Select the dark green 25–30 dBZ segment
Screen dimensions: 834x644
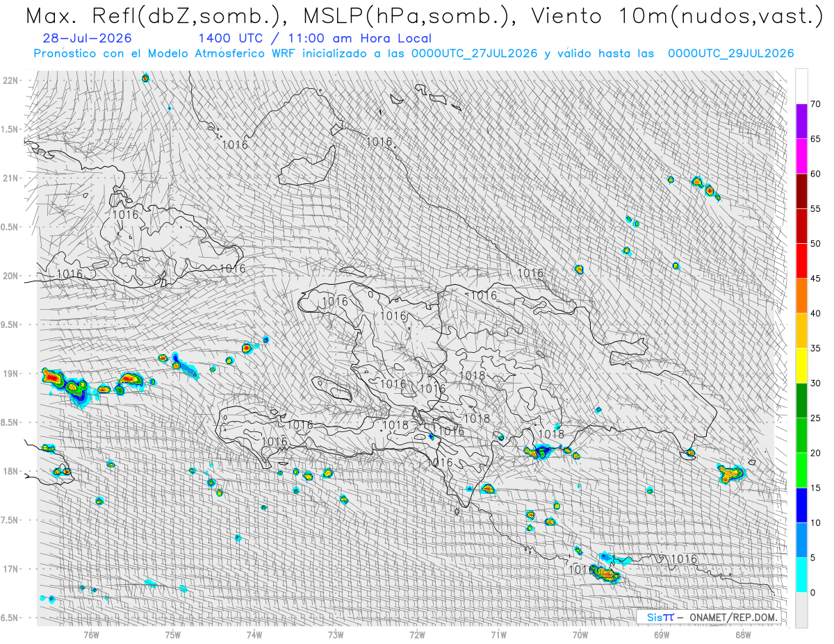tap(801, 400)
